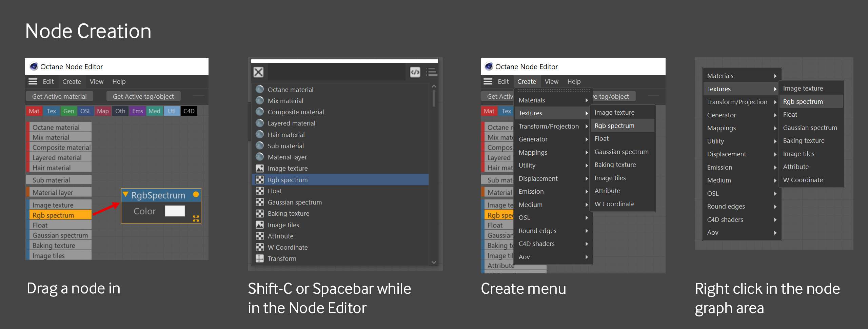Toggle the Med filter tab
The height and width of the screenshot is (329, 868).
pyautogui.click(x=154, y=111)
